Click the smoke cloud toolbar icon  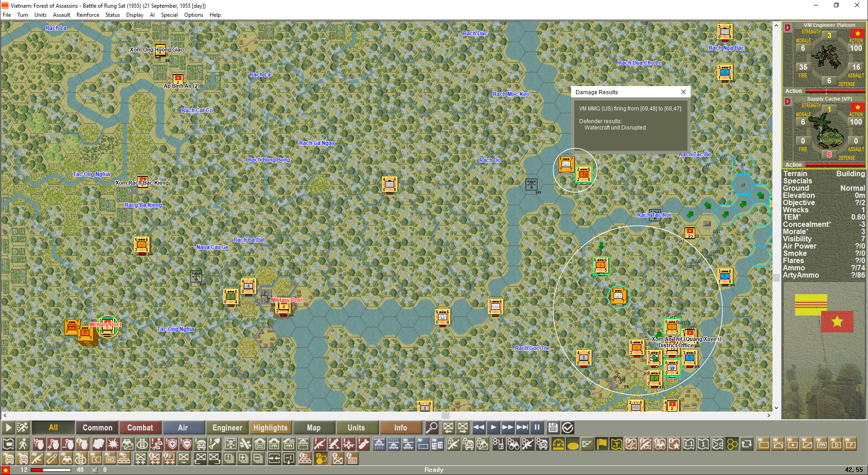98,444
